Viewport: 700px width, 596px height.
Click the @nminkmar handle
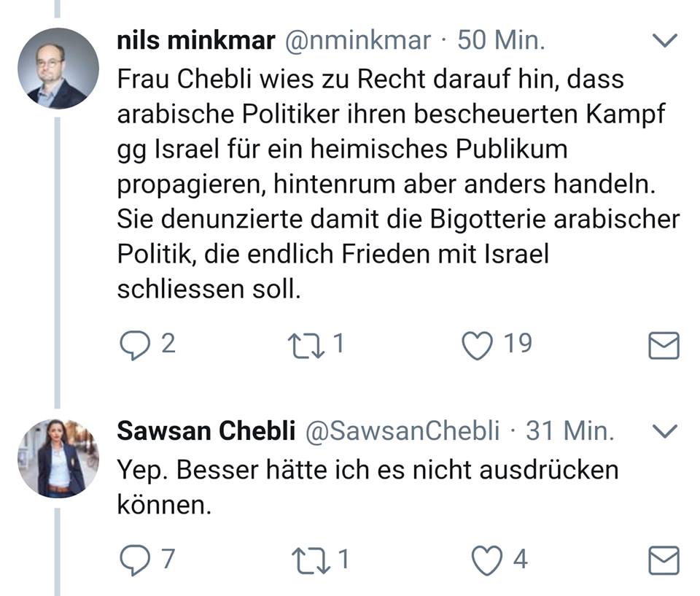click(357, 41)
